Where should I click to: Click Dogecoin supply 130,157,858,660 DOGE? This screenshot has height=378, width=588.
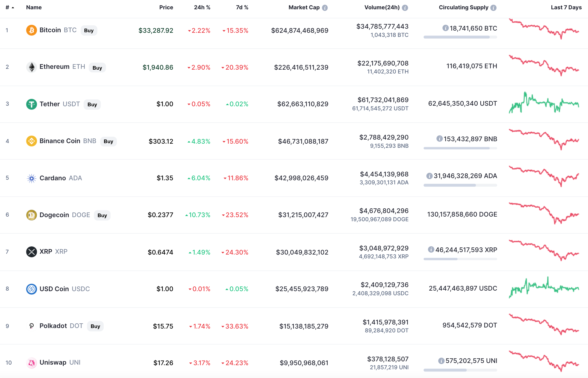coord(462,214)
